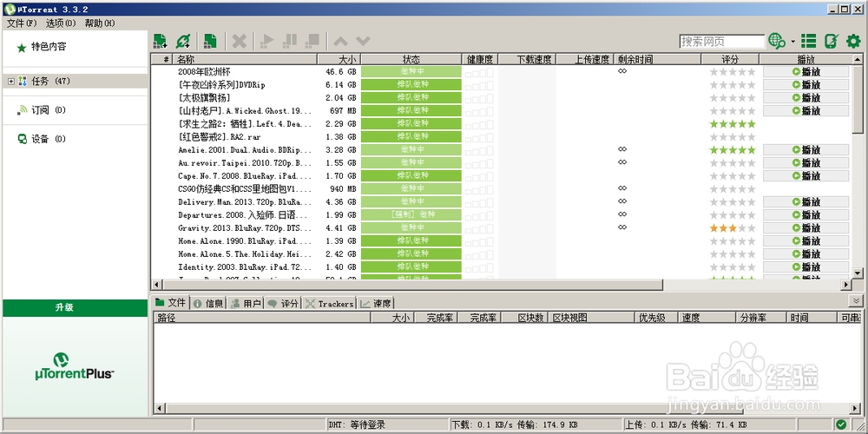The height and width of the screenshot is (434, 868).
Task: Click rating stars for [红色警戒2].RA2.rar
Action: tap(733, 137)
